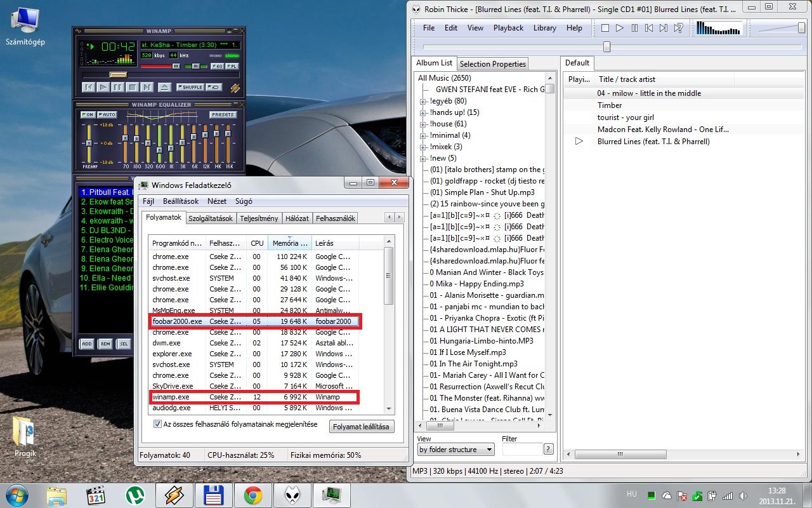Click Winamp previous track button
812x508 pixels.
(x=89, y=87)
